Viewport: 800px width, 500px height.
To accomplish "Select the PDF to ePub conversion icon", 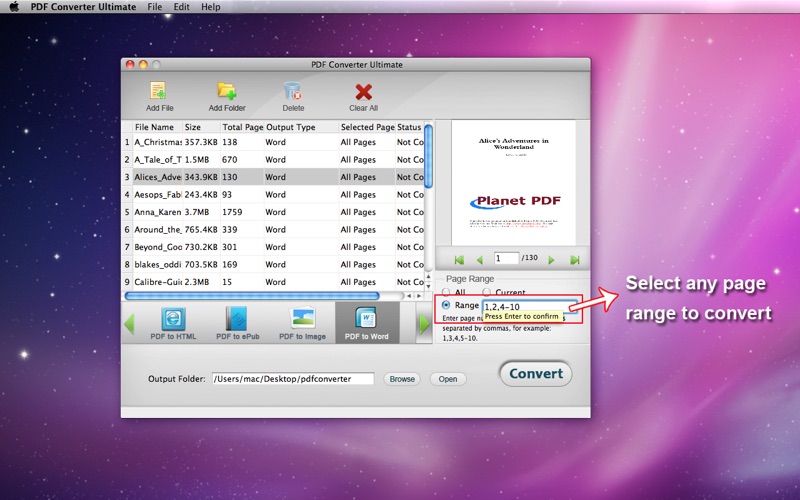I will pos(237,319).
